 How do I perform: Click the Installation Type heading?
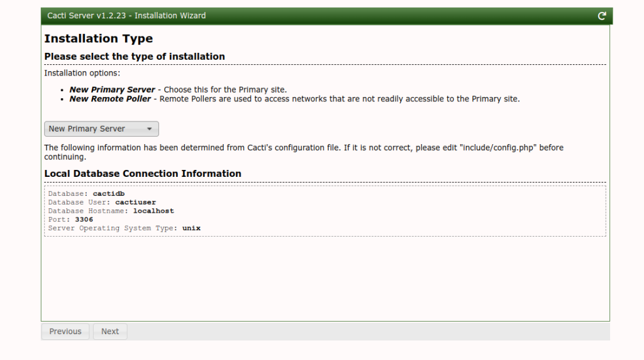(99, 38)
